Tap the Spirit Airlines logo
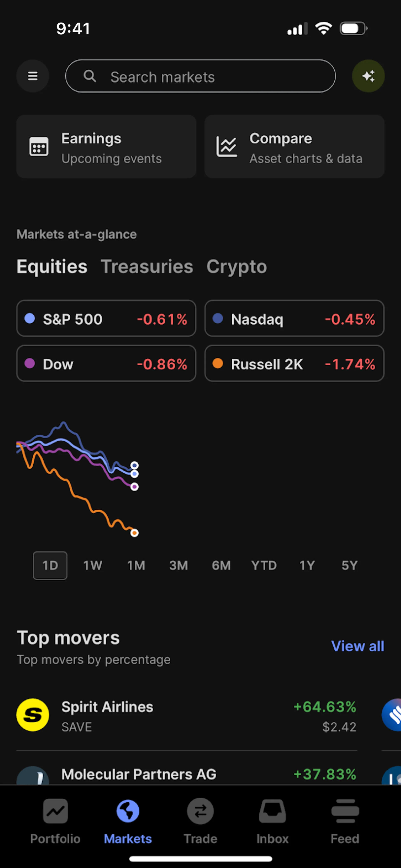Screen dimensions: 401x868 (x=33, y=715)
